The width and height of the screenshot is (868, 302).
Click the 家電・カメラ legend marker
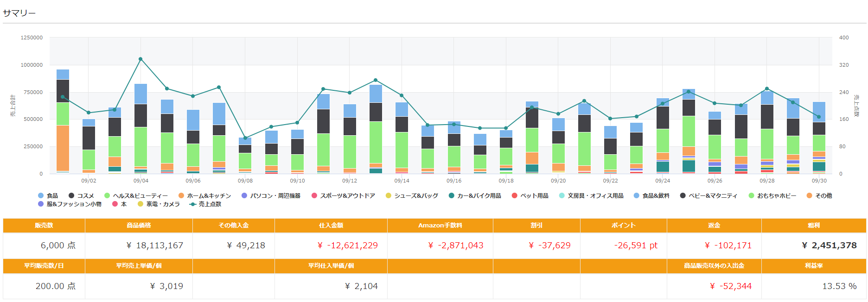click(x=140, y=204)
